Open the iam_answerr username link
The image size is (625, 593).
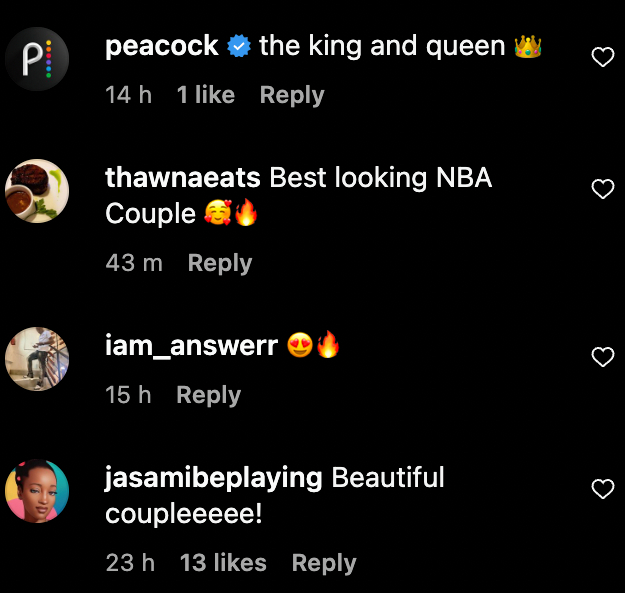[191, 346]
